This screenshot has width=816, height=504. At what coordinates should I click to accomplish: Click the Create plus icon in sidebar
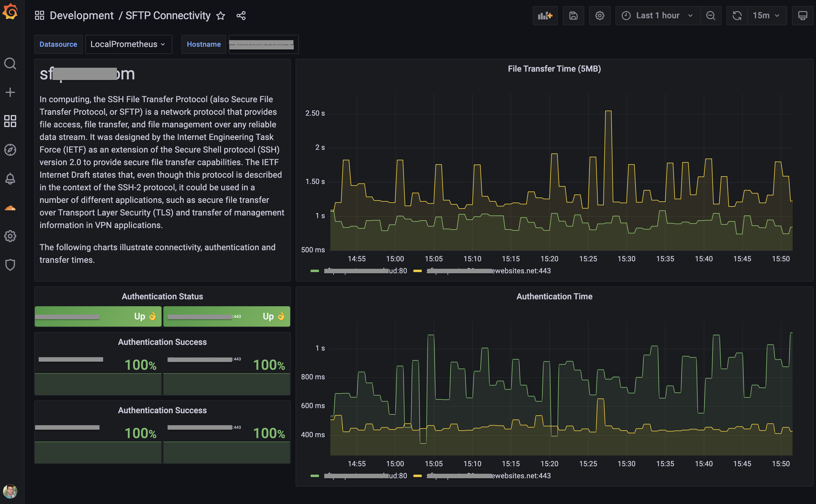[x=10, y=92]
